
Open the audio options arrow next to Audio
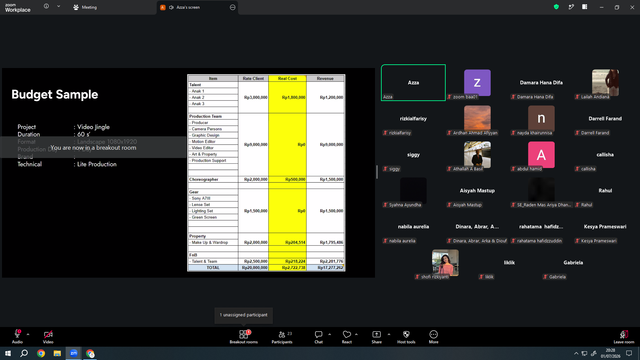tap(28, 334)
